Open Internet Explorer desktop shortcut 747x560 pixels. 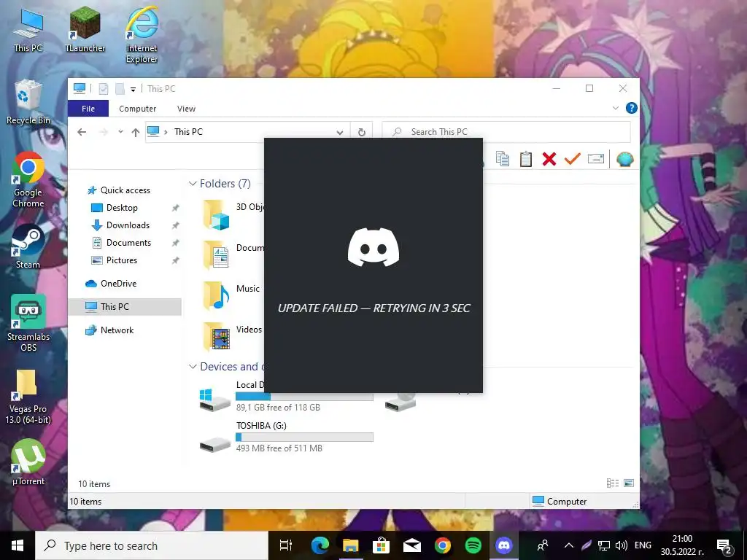pos(142,35)
